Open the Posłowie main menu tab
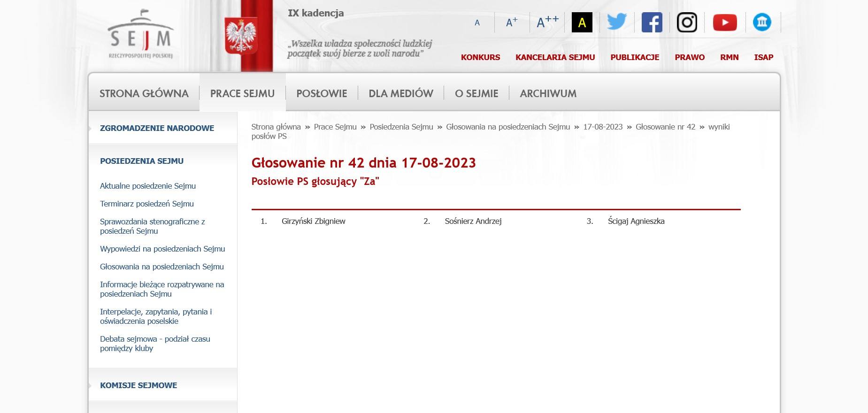Screen dimensions: 868x413 pos(322,93)
